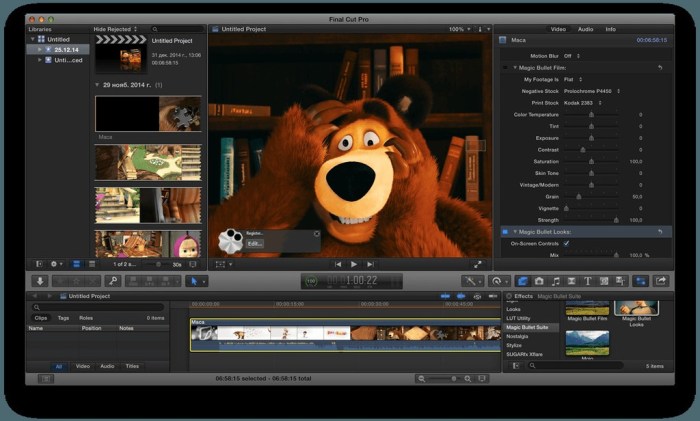Click the keyword editor key icon
This screenshot has height=421, width=700.
113,281
